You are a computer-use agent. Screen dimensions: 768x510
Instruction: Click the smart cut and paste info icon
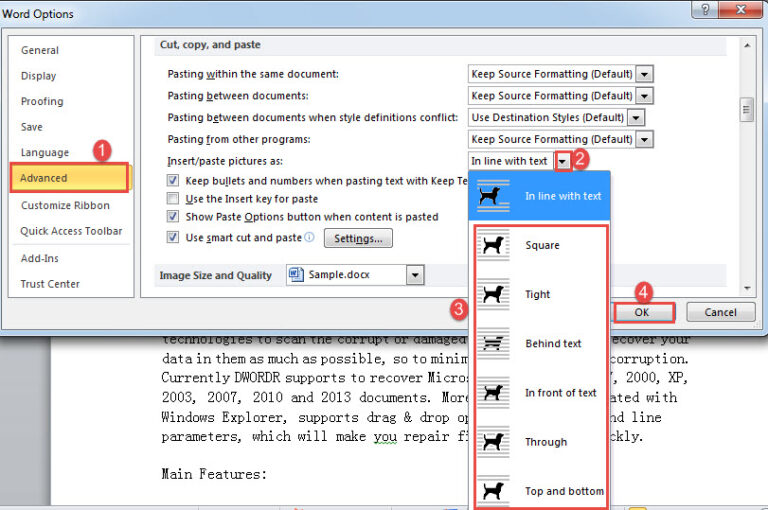[309, 237]
